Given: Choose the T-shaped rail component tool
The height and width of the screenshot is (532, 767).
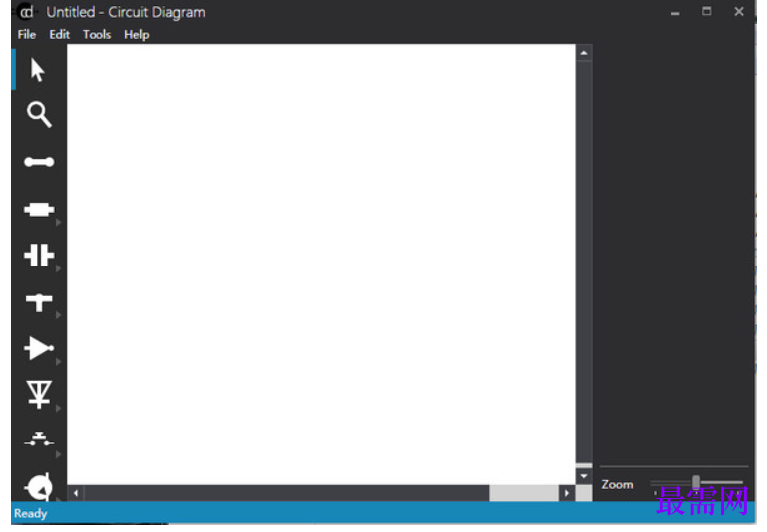Looking at the screenshot, I should [39, 302].
